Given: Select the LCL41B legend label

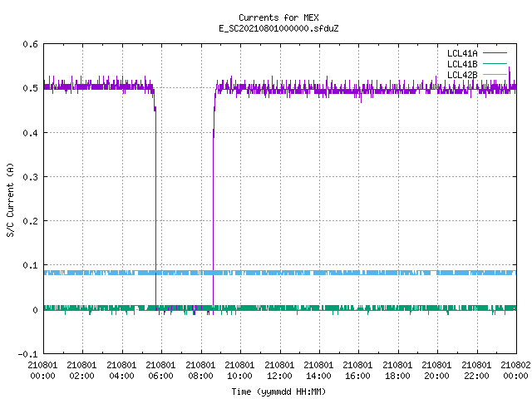Looking at the screenshot, I should click(x=462, y=64).
